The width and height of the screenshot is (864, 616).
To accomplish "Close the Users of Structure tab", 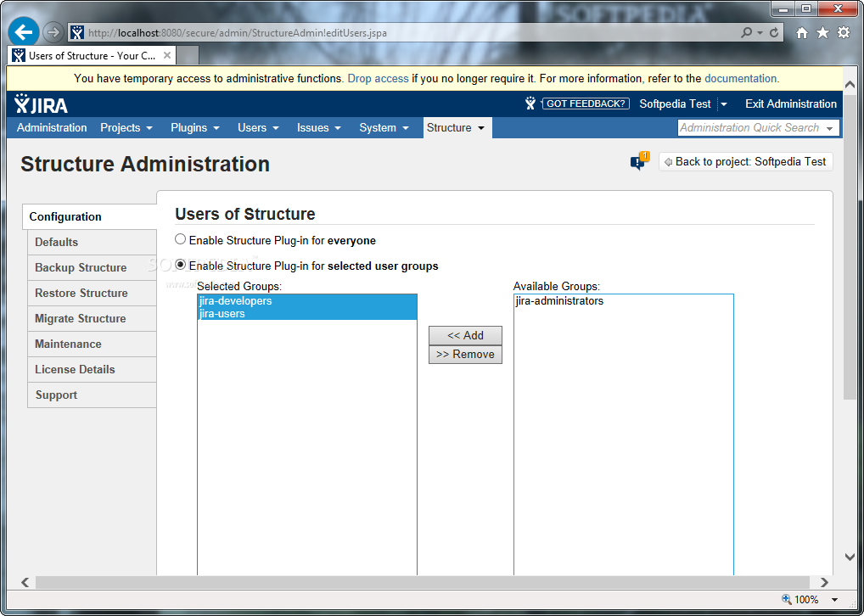I will click(167, 56).
